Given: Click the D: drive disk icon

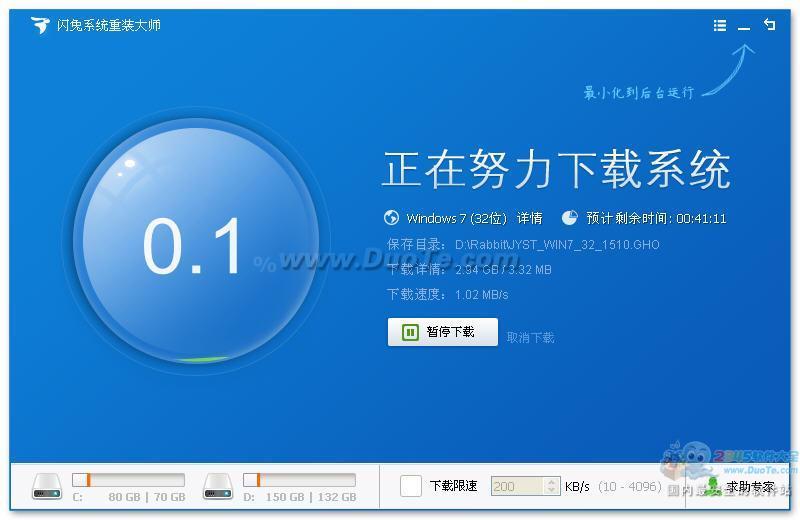Looking at the screenshot, I should (x=218, y=486).
